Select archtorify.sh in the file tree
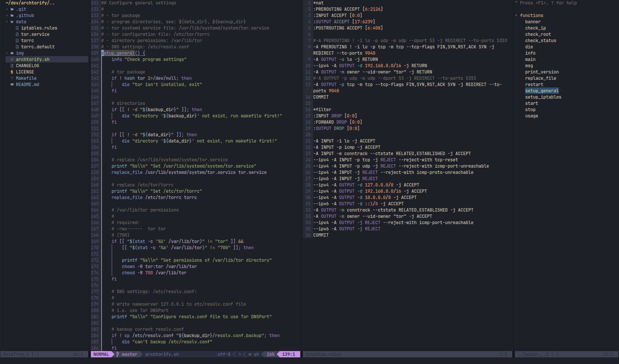The image size is (619, 364). (33, 59)
